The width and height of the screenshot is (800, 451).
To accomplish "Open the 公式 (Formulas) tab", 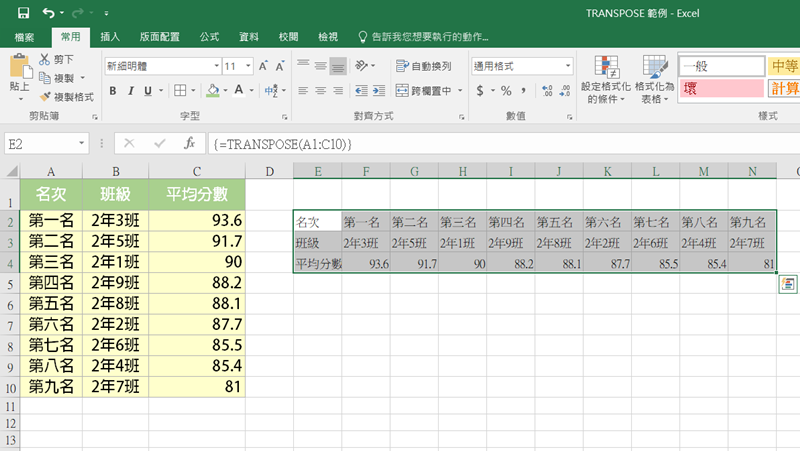I will click(210, 37).
